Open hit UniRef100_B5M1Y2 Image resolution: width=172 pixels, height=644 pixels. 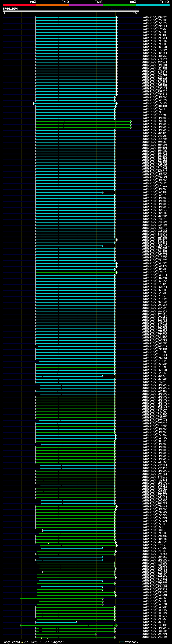pyautogui.click(x=154, y=23)
